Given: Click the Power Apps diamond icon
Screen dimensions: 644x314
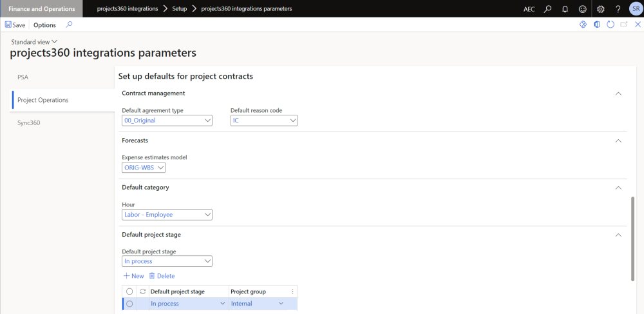Looking at the screenshot, I should click(583, 25).
